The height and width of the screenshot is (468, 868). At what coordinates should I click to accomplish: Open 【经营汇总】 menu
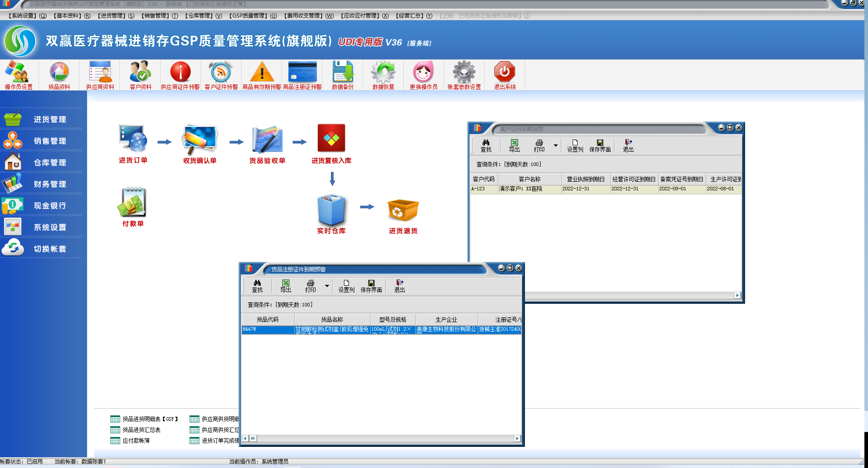click(414, 16)
